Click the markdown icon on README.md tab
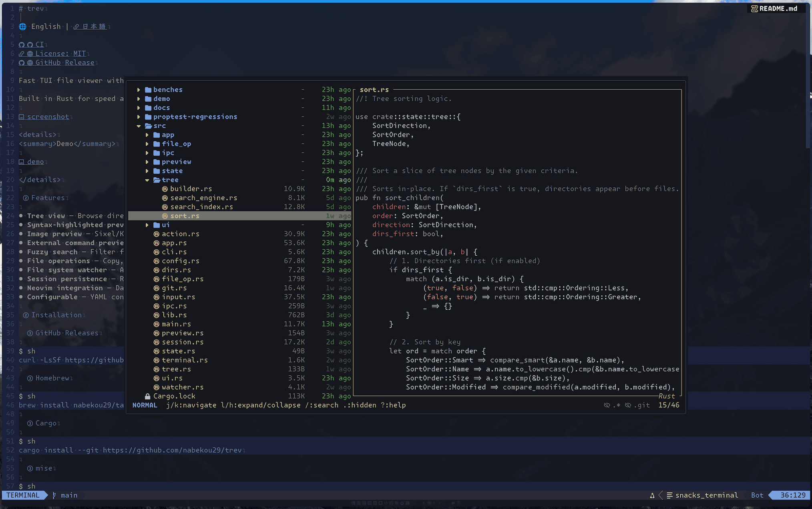Image resolution: width=812 pixels, height=509 pixels. click(754, 8)
